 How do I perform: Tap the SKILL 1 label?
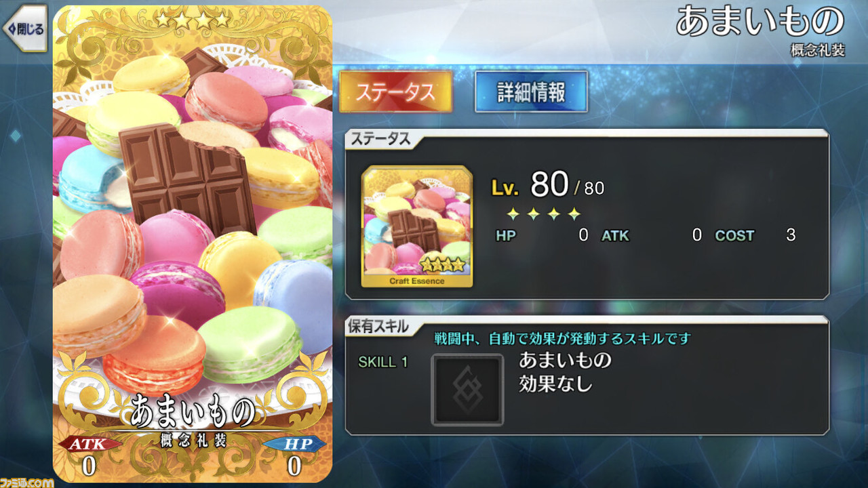click(x=383, y=362)
